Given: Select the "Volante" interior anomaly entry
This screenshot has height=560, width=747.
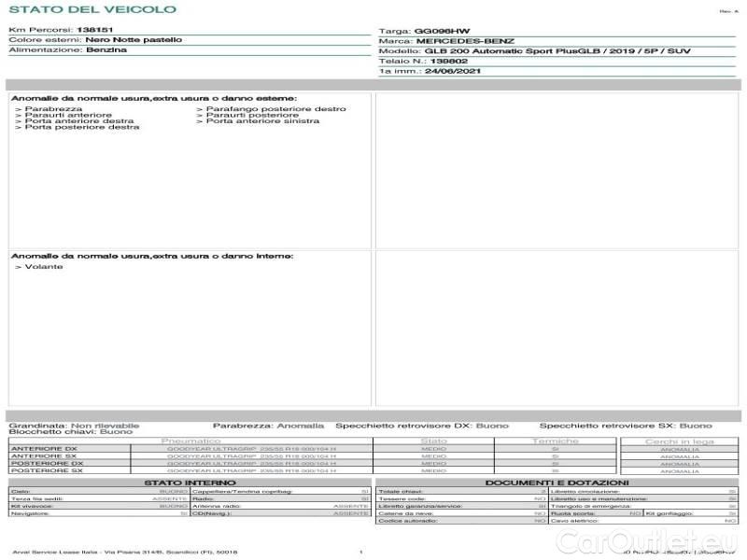Looking at the screenshot, I should [44, 267].
